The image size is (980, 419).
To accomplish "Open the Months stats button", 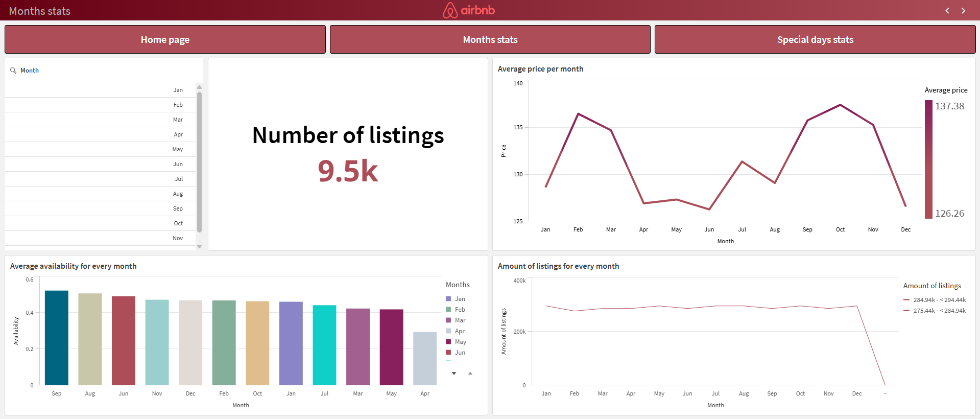I will [490, 39].
